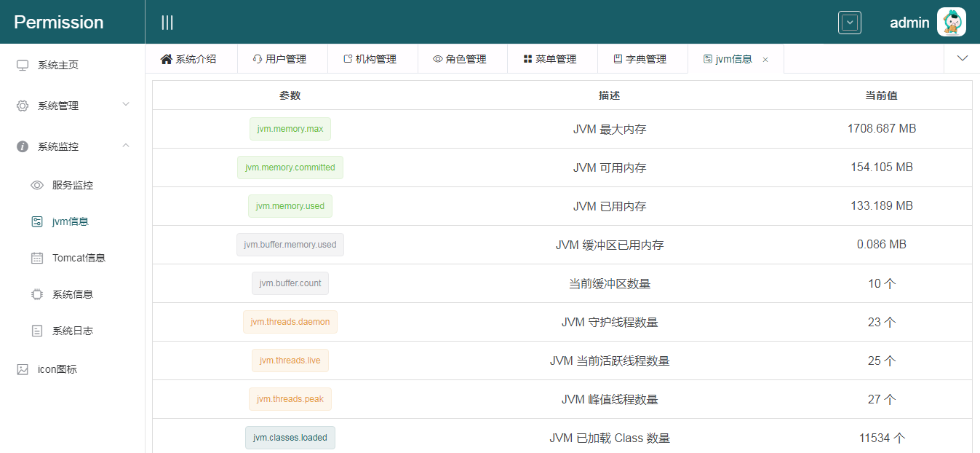Click the JVM 守护线程数量 description
Viewport: 980px width, 453px height.
(610, 323)
